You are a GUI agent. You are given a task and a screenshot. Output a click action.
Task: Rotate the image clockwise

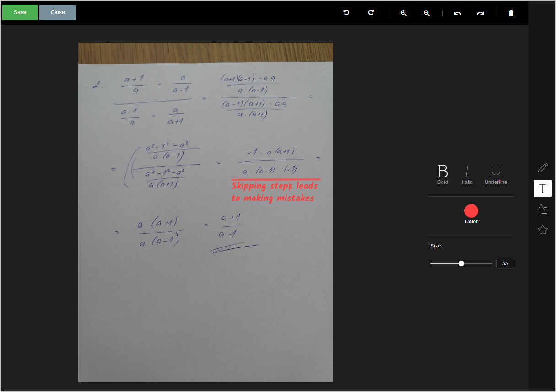(x=371, y=13)
